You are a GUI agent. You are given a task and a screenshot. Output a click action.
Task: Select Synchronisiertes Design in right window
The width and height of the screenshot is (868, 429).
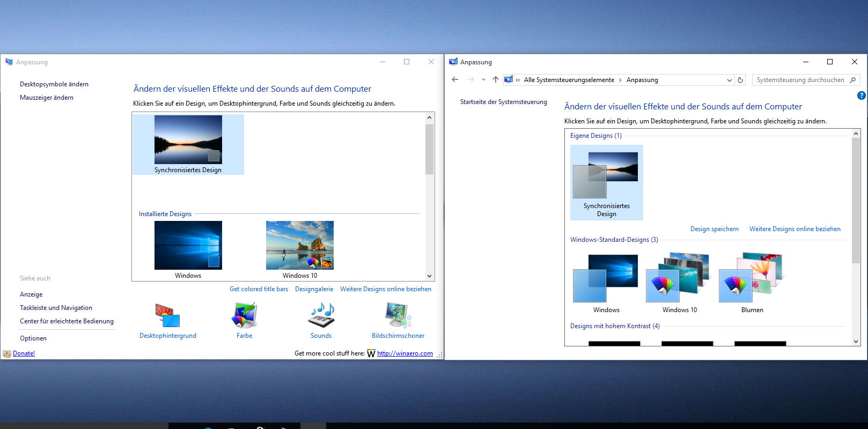pyautogui.click(x=606, y=182)
